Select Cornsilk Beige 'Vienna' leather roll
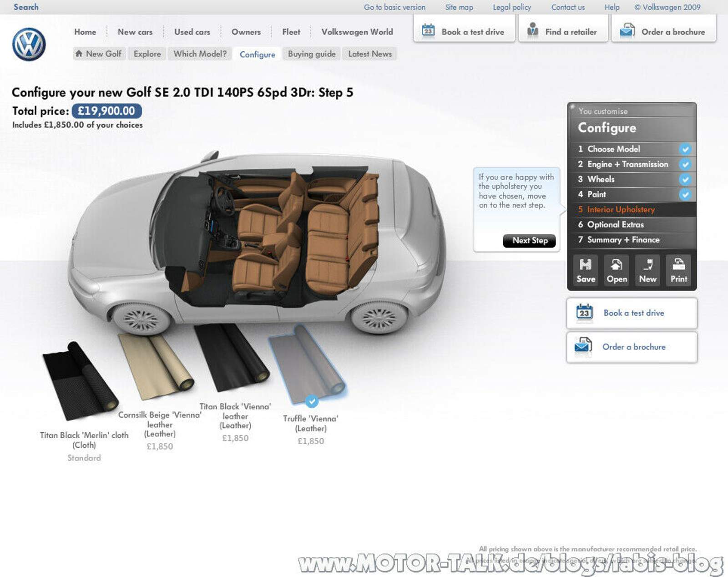Screen dimensions: 728x577 point(156,366)
